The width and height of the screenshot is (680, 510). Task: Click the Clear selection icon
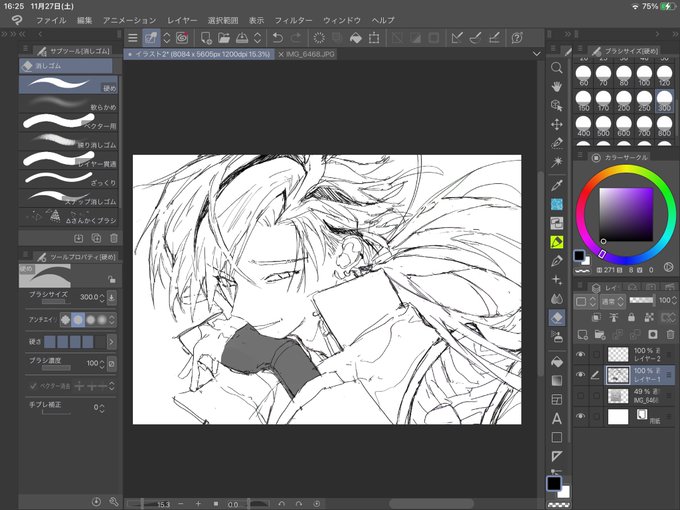coord(319,38)
